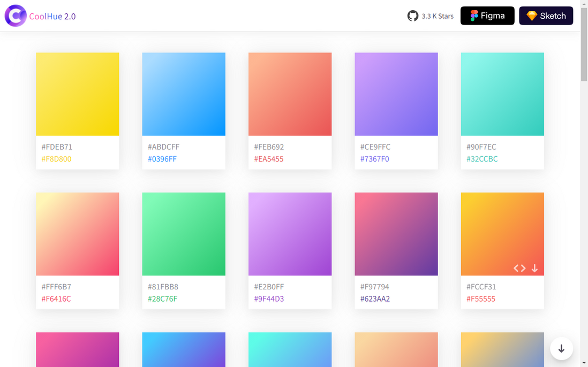Viewport: 588px width, 367px height.
Task: Click the CoolHue 2.0 title
Action: (52, 17)
